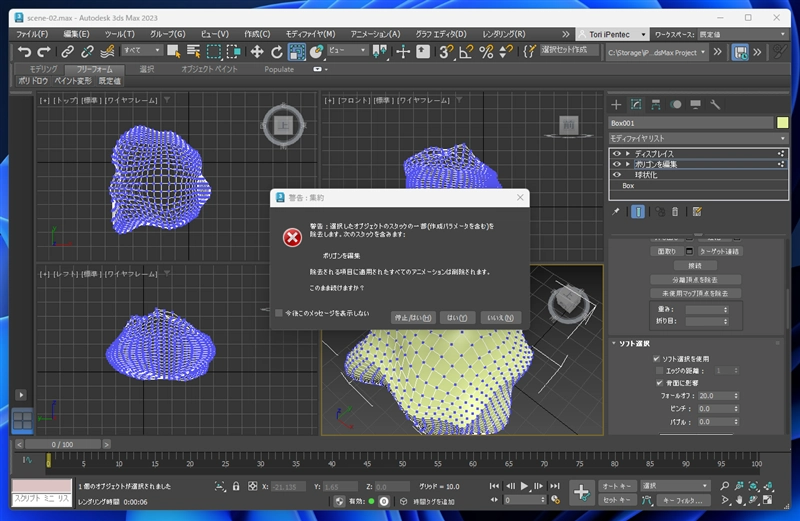
Task: Click the フォールオフ value field 20.0
Action: 714,396
